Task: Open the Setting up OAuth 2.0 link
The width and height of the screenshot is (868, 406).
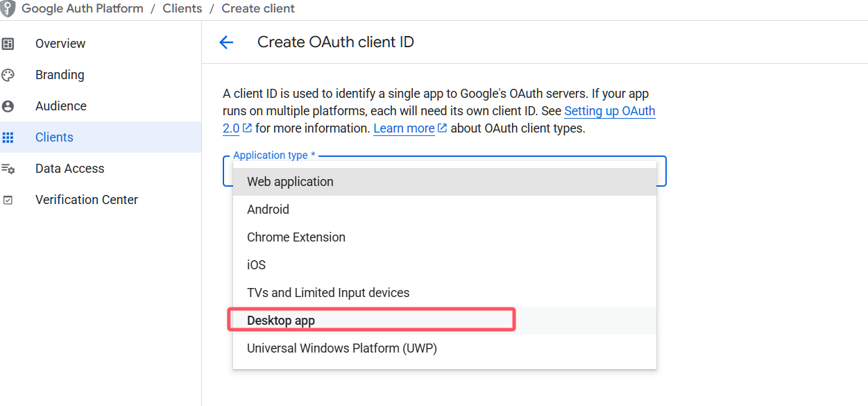Action: pos(610,111)
